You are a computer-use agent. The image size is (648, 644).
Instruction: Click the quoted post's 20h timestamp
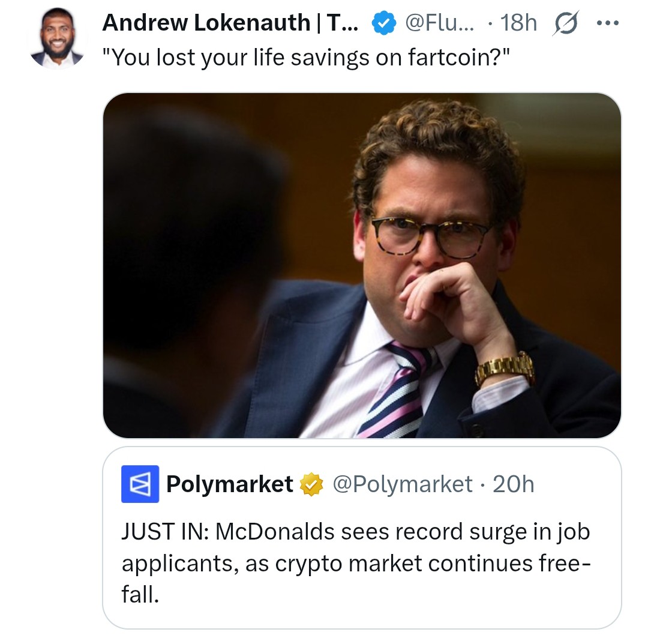(x=513, y=484)
